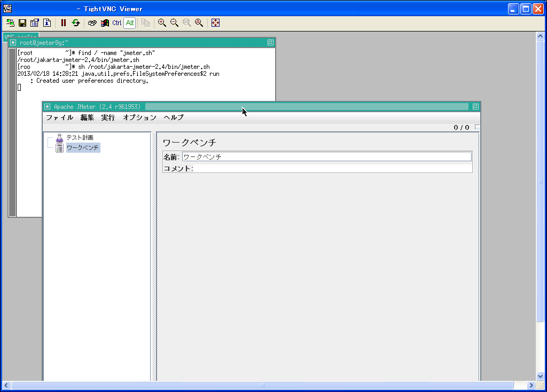Open the オプション menu in JMeter
Image resolution: width=547 pixels, height=392 pixels.
(x=139, y=117)
